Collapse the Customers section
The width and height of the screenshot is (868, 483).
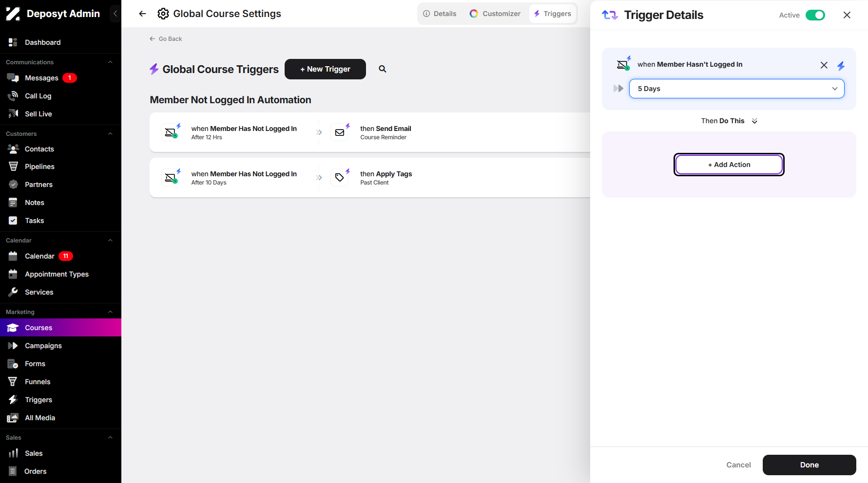(110, 134)
